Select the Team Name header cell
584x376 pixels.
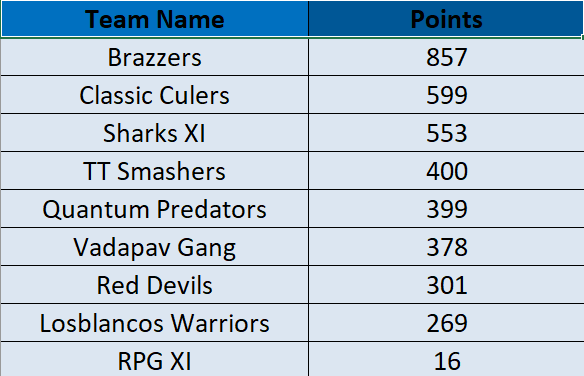[155, 19]
